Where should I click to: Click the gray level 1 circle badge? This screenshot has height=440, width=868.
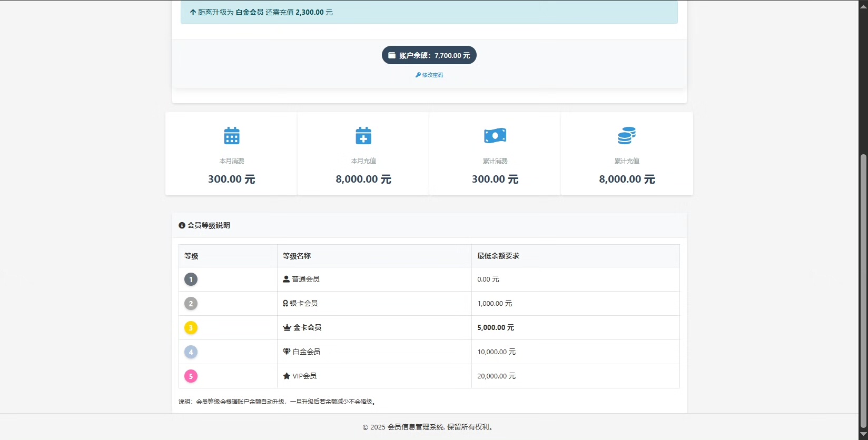pos(191,279)
